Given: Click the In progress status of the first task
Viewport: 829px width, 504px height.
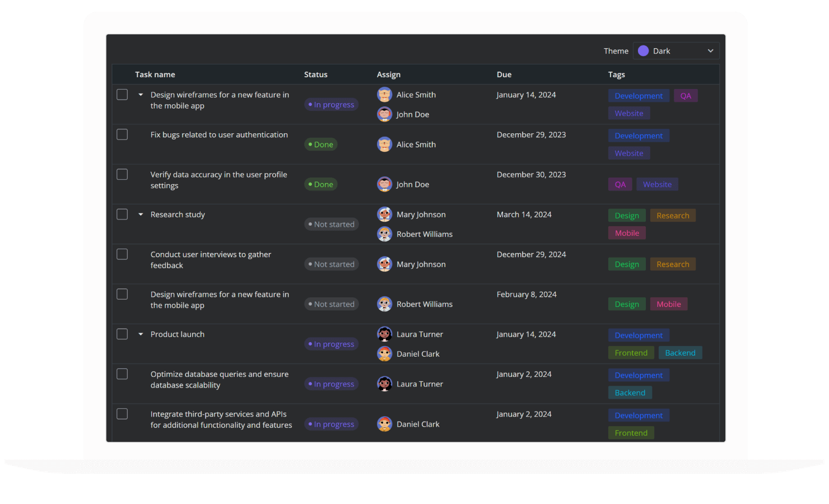Looking at the screenshot, I should pos(331,105).
